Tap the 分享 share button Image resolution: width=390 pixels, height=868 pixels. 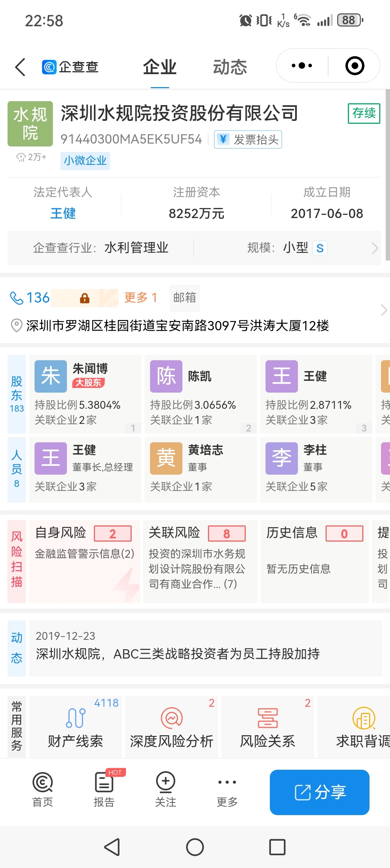319,792
